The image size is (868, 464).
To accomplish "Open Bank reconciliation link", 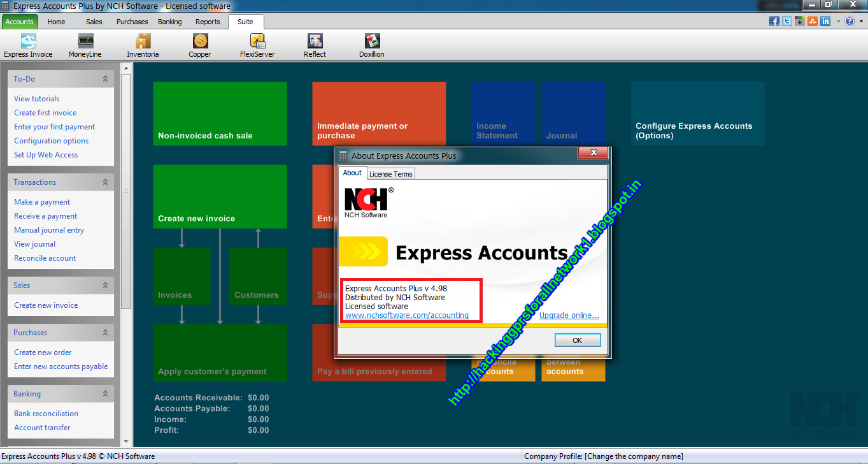I will pyautogui.click(x=46, y=414).
